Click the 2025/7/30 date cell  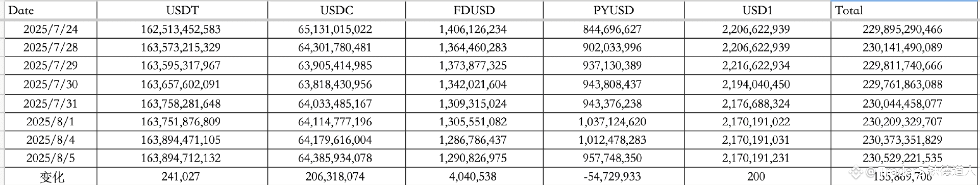(50, 85)
